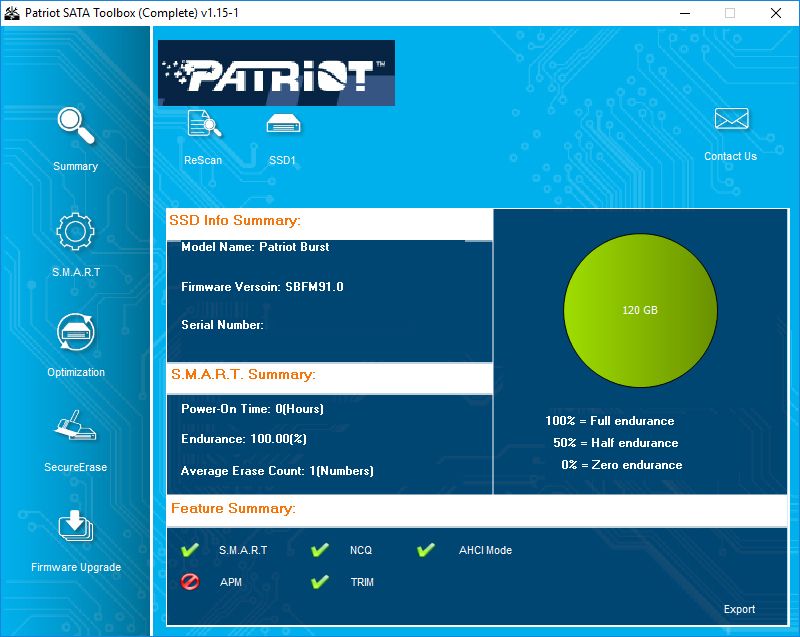Click the Feature Summary heading

point(233,508)
